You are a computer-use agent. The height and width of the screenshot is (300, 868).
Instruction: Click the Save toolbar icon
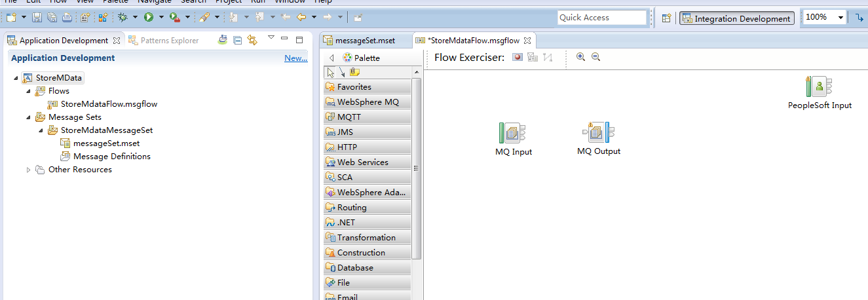(37, 18)
